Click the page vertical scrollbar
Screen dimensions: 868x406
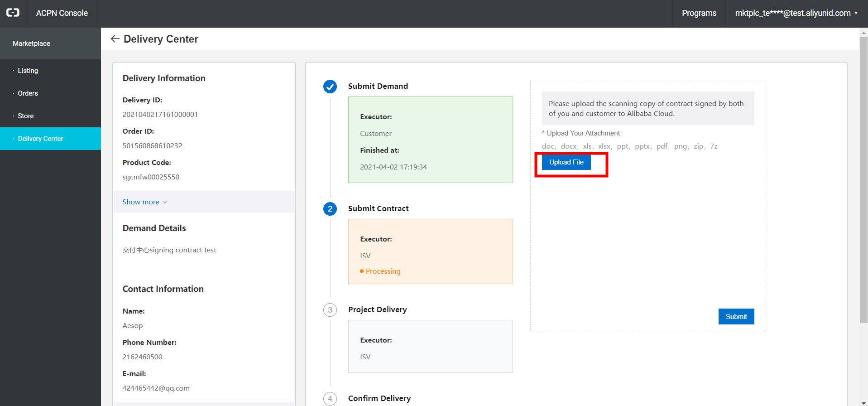coord(863,181)
